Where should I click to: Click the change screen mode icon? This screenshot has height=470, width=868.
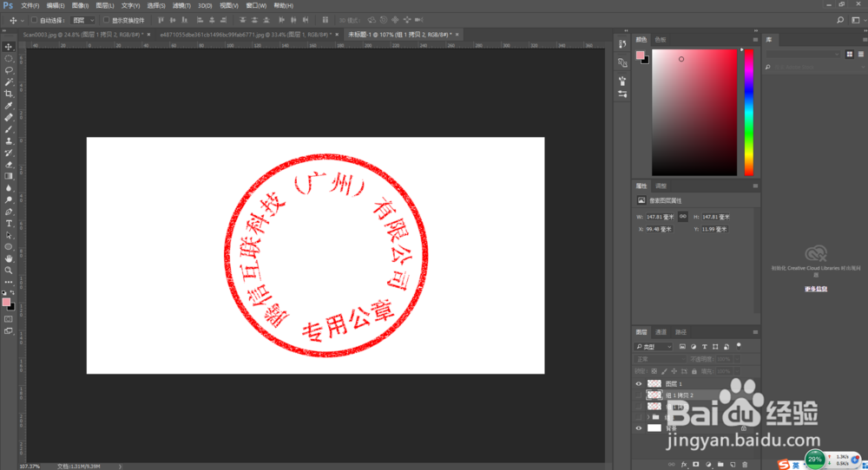pos(9,330)
